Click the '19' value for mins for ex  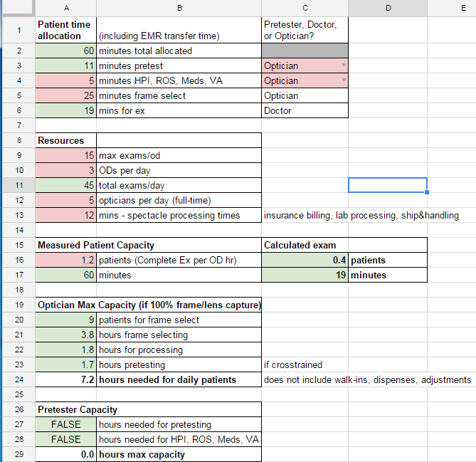[66, 110]
